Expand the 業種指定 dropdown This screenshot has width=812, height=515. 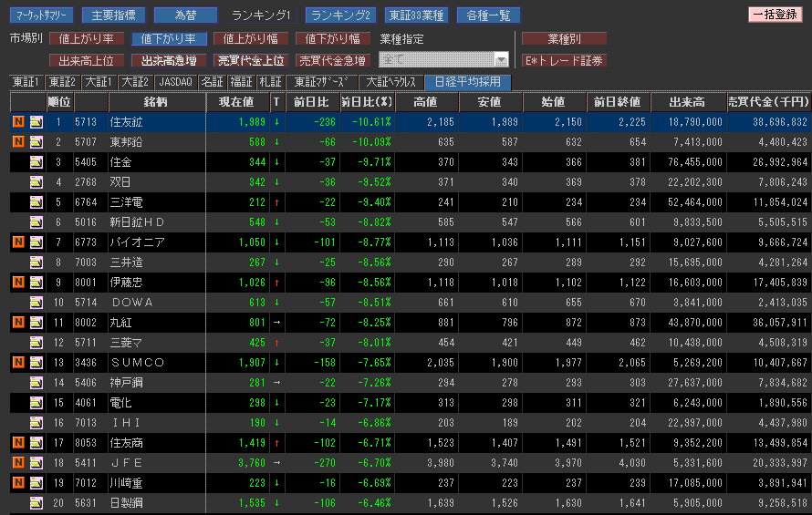pyautogui.click(x=500, y=60)
